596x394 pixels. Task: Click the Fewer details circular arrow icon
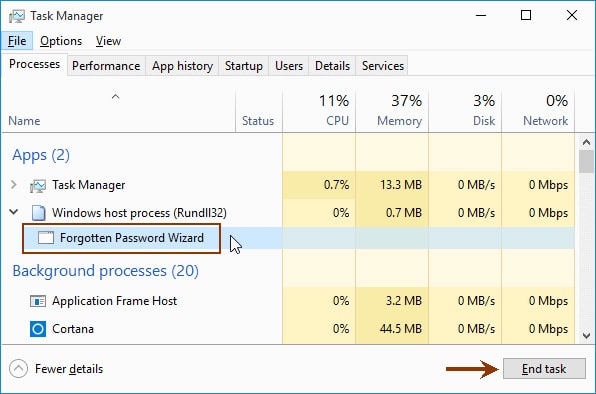coord(19,369)
